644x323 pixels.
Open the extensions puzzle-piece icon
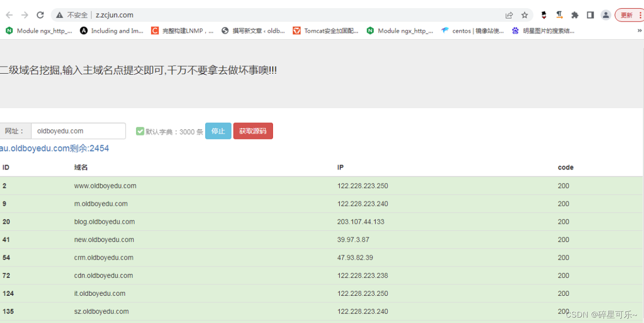click(x=575, y=15)
